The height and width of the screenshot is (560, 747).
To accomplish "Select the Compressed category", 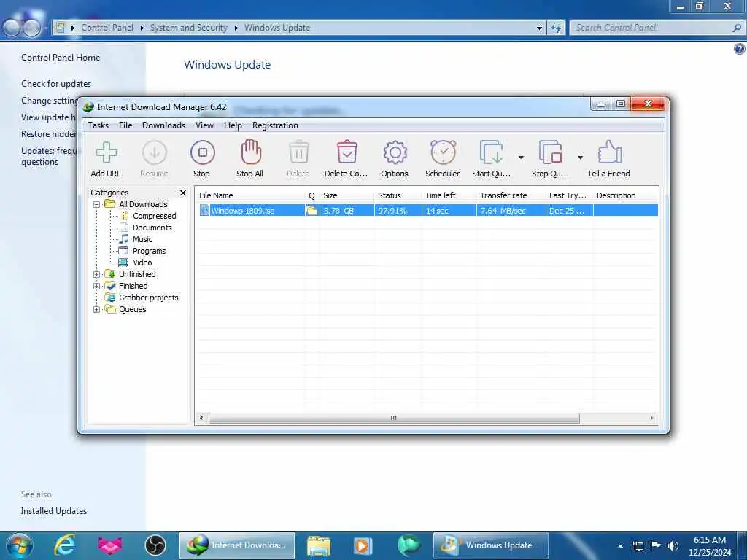I will 155,216.
